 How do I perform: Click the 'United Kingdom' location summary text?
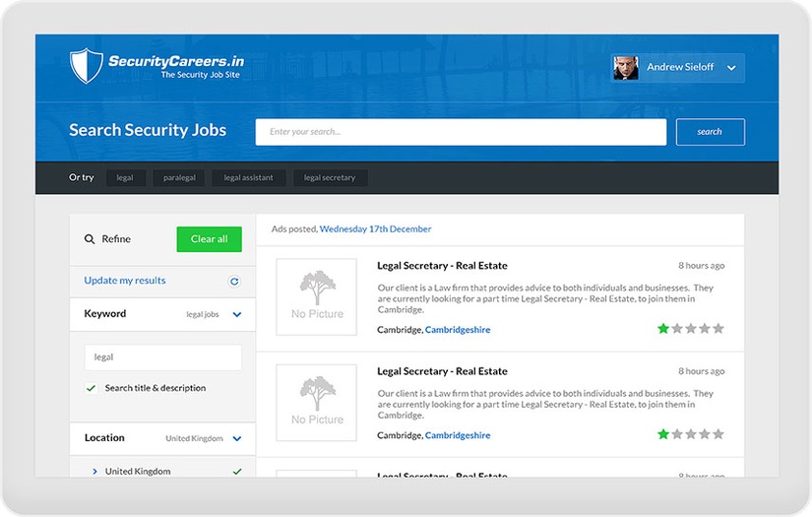pos(194,439)
